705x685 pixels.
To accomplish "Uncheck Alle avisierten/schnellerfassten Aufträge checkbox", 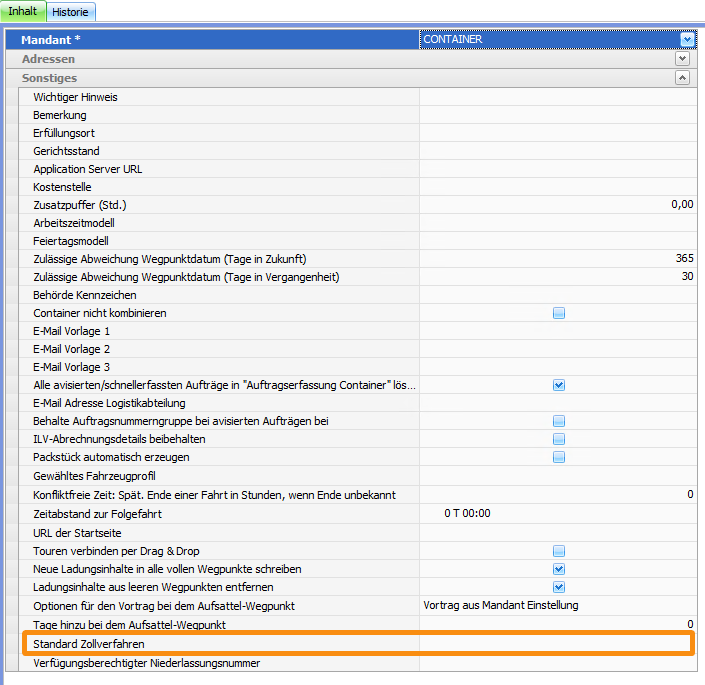I will pyautogui.click(x=559, y=385).
